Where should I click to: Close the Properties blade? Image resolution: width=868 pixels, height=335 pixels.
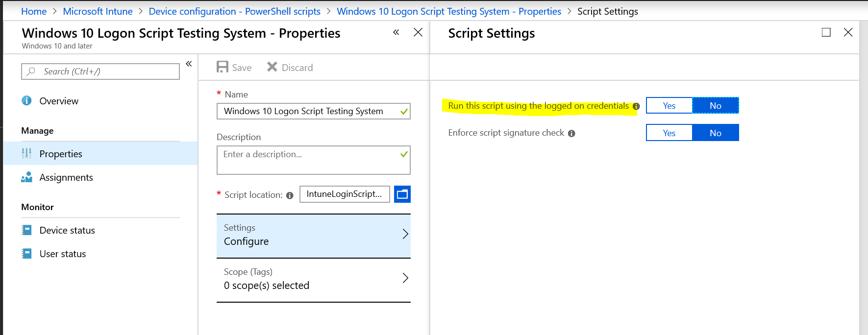[x=418, y=32]
